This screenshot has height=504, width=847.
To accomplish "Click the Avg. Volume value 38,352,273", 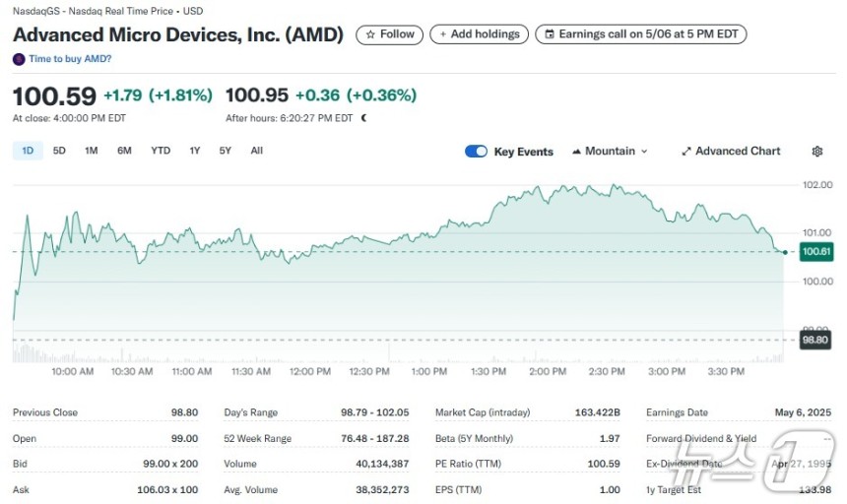I will (382, 490).
